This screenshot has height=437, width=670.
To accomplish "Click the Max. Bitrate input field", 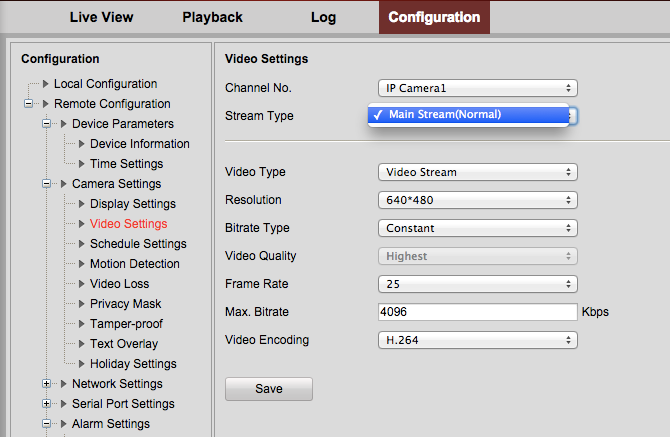I will coord(478,312).
